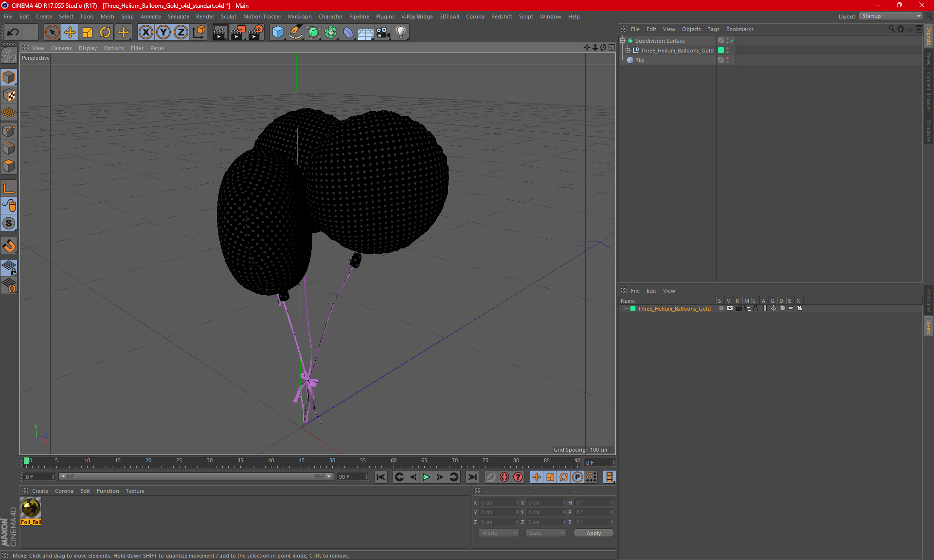This screenshot has height=560, width=934.
Task: Click green layer swatch of Three_Helium_Balloons_Gold object
Action: coord(721,50)
